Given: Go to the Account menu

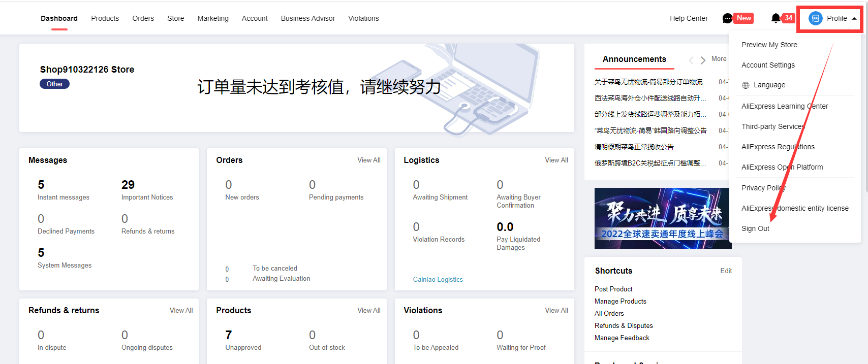Looking at the screenshot, I should coord(255,18).
